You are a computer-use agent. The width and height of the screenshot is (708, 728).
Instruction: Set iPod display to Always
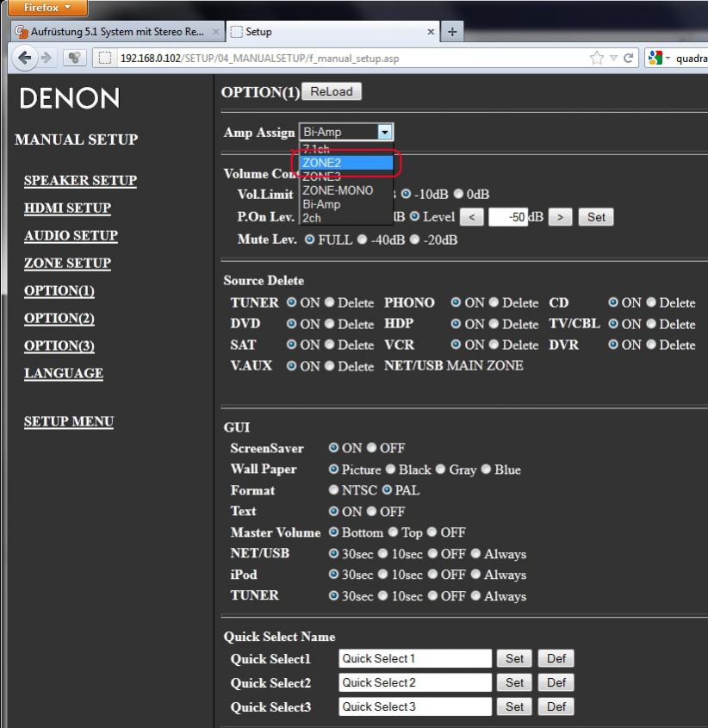[475, 575]
